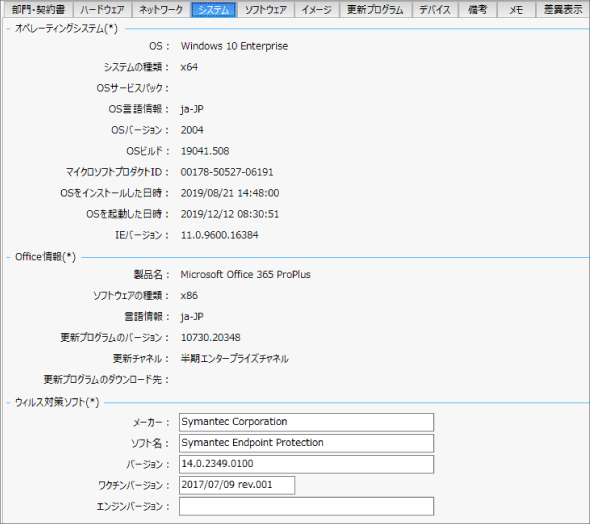Select the OSビルド value 19041.508
The height and width of the screenshot is (524, 590).
pos(205,151)
